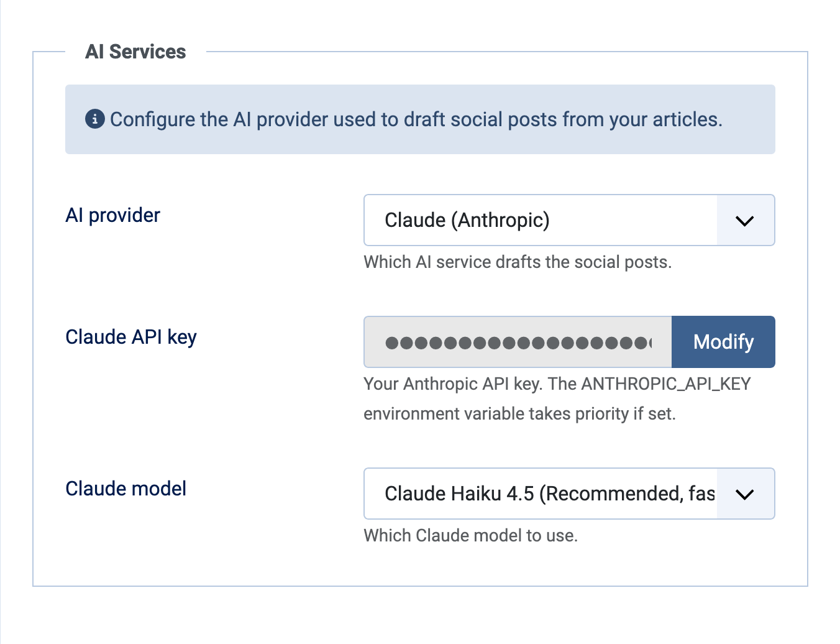840x644 pixels.
Task: Click the 'Your Anthropic API key' help text
Action: point(557,398)
